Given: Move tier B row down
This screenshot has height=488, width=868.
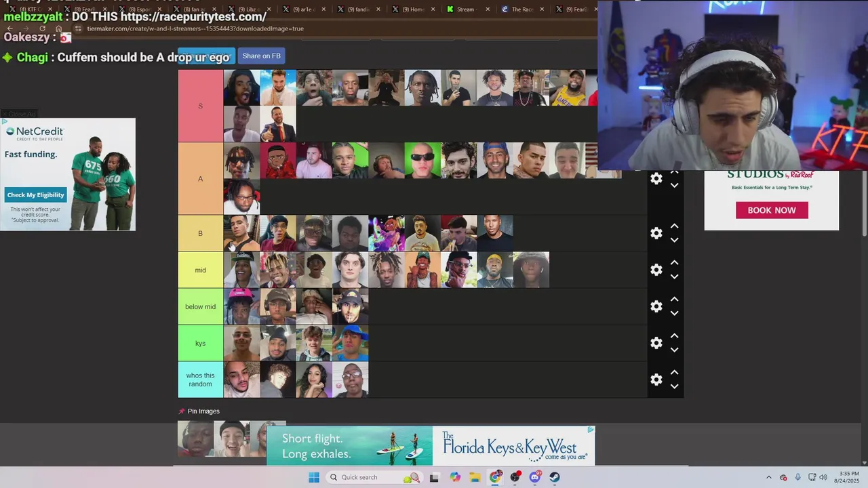Looking at the screenshot, I should tap(674, 240).
